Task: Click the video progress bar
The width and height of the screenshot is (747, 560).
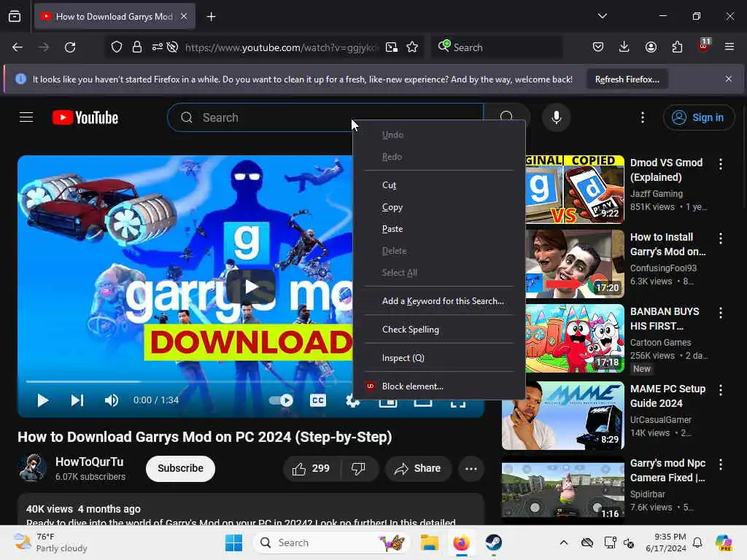Action: point(189,381)
